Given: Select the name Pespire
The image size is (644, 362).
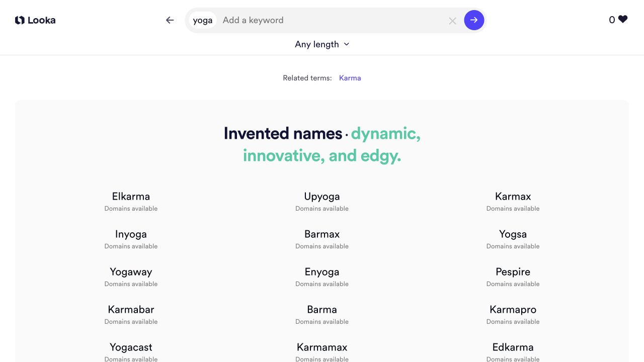Looking at the screenshot, I should (x=513, y=272).
